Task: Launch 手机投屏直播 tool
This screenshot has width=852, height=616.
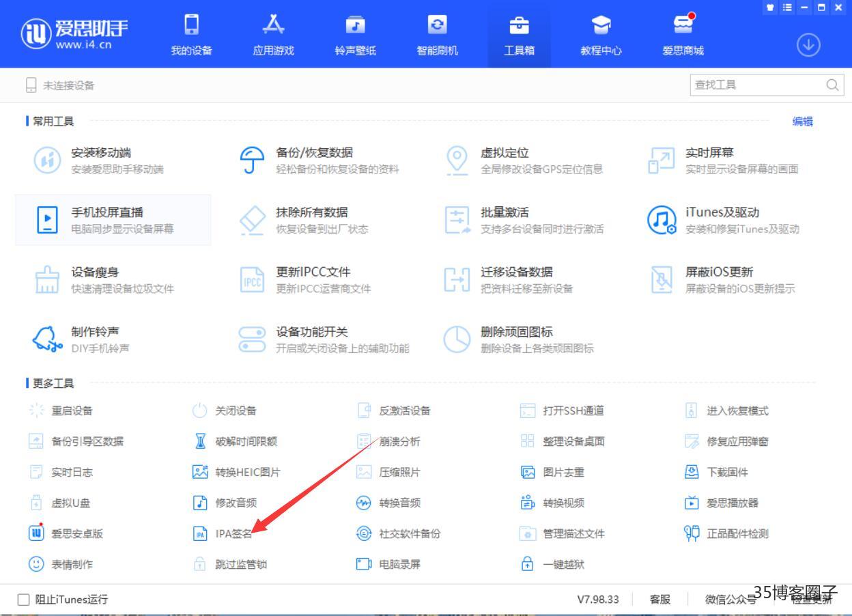Action: (113, 220)
